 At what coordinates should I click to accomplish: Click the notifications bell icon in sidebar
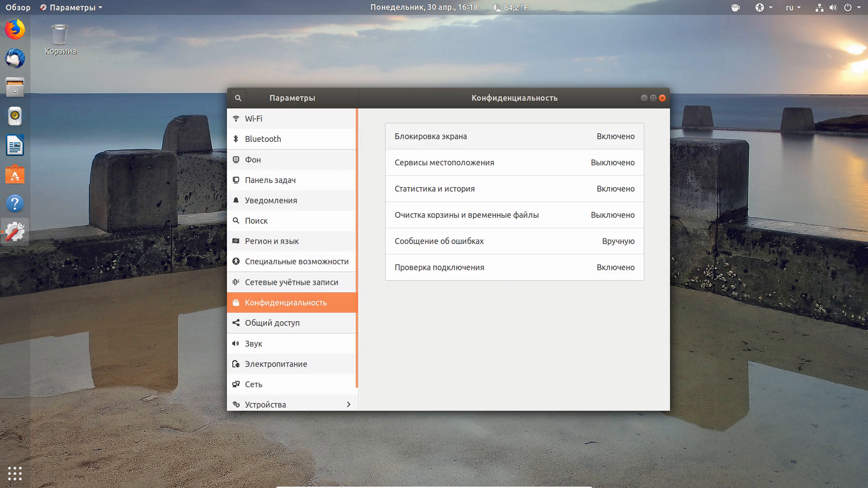click(x=236, y=200)
